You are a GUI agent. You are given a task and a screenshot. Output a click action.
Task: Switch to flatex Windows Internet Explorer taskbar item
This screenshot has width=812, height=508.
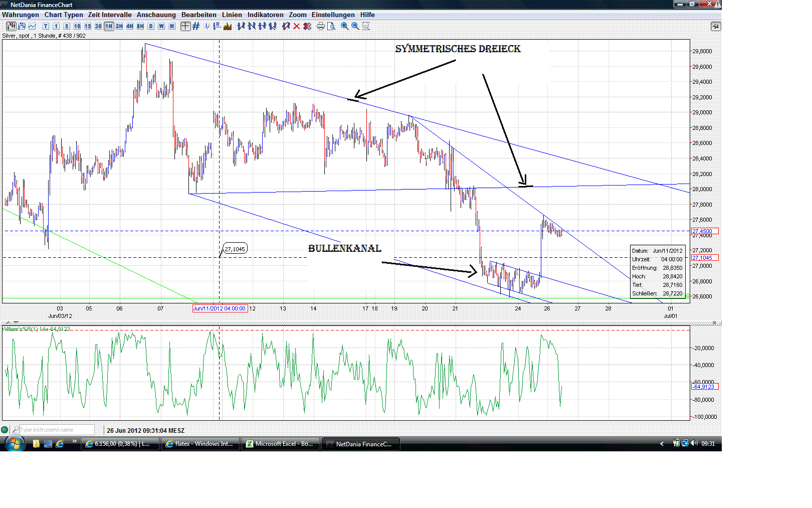point(200,444)
